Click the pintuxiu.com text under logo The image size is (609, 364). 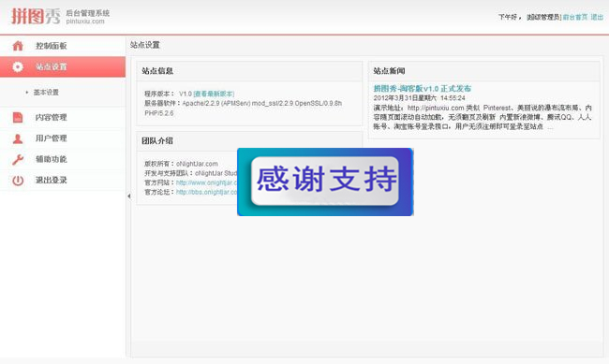click(85, 22)
